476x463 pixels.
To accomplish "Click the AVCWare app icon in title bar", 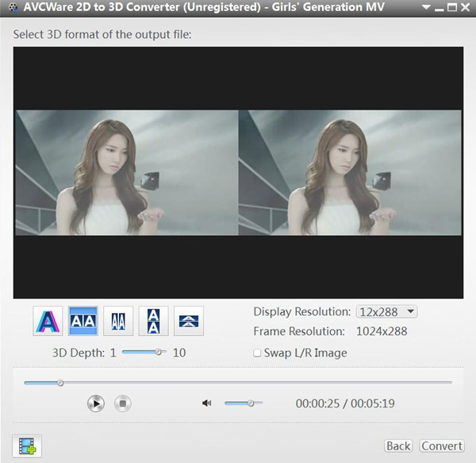I will [13, 8].
